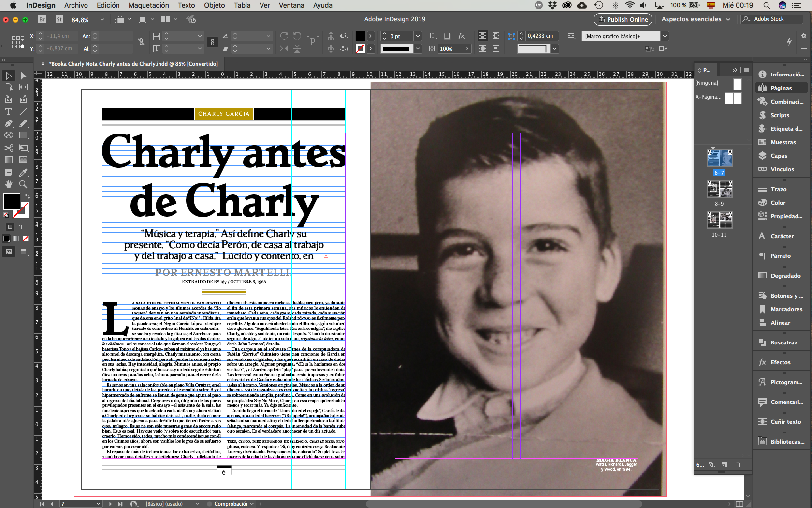Open the zoom level dropdown
This screenshot has height=508, width=812.
click(x=102, y=20)
